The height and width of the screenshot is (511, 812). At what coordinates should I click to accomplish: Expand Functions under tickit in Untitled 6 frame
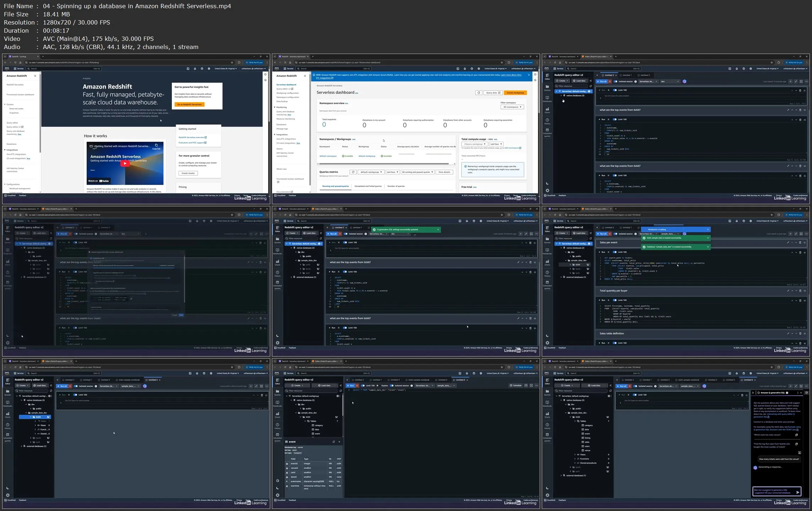point(575,459)
